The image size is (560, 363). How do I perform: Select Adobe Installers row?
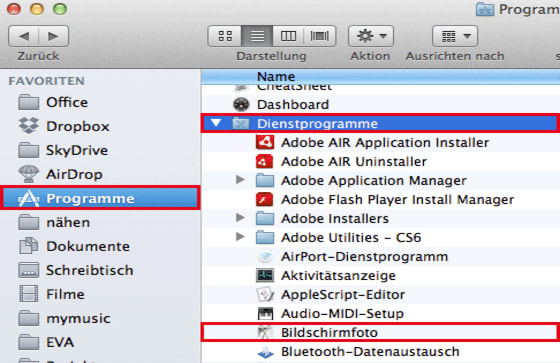380,218
